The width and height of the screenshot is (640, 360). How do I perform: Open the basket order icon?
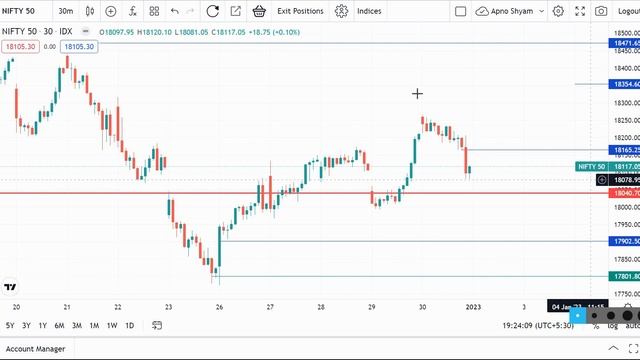click(259, 11)
